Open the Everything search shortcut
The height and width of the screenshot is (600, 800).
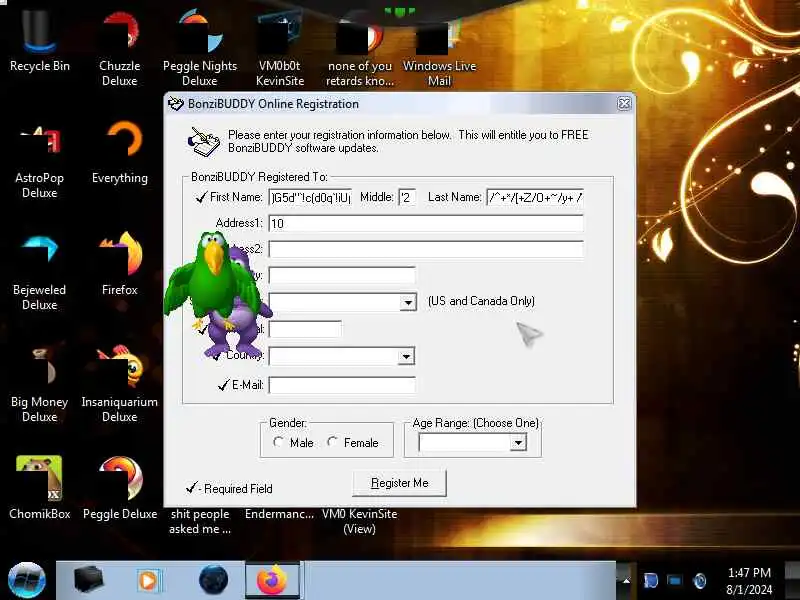click(x=119, y=153)
